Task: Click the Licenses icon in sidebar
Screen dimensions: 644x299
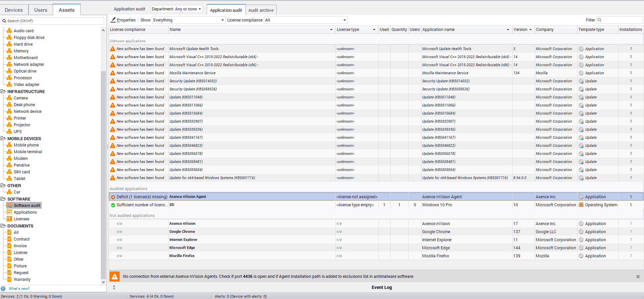Action: tap(9, 219)
